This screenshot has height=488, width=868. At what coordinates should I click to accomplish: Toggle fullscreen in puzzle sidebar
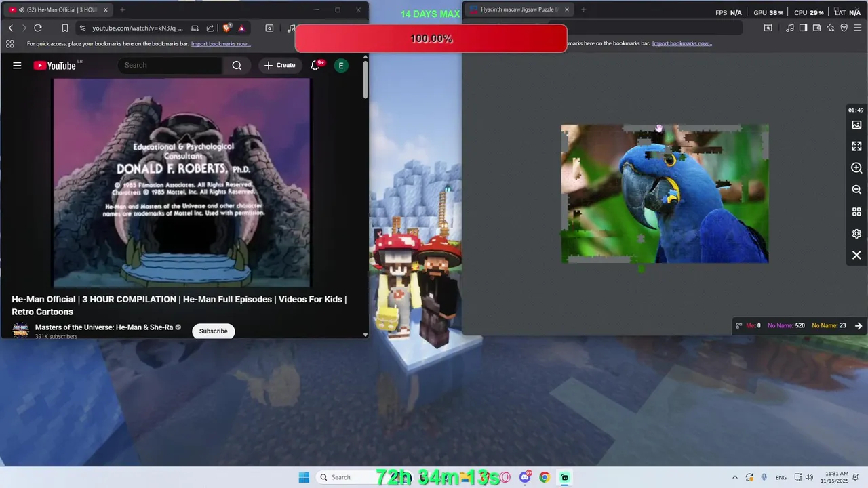pos(856,146)
